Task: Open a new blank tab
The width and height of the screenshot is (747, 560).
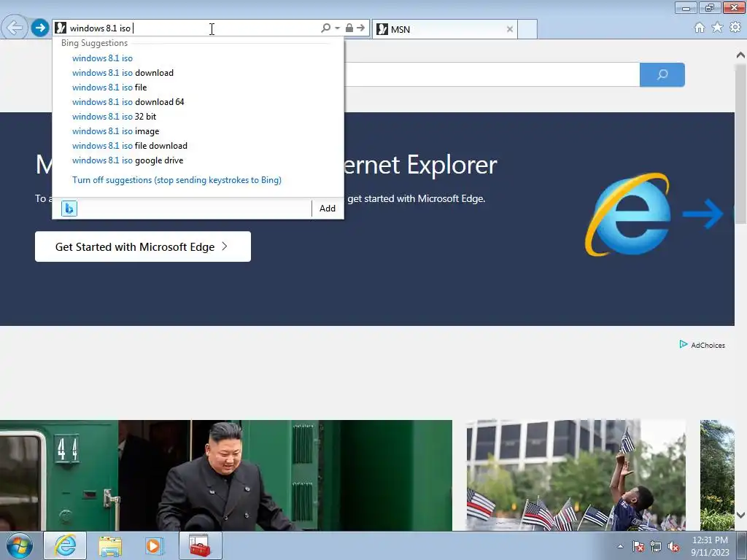Action: [x=527, y=29]
